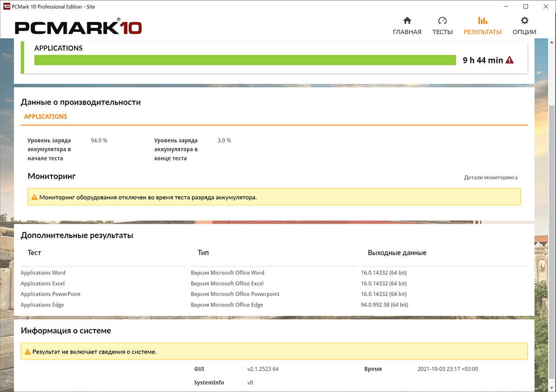Open the ГЛАВНАЯ home tab
The width and height of the screenshot is (556, 392).
[x=407, y=26]
